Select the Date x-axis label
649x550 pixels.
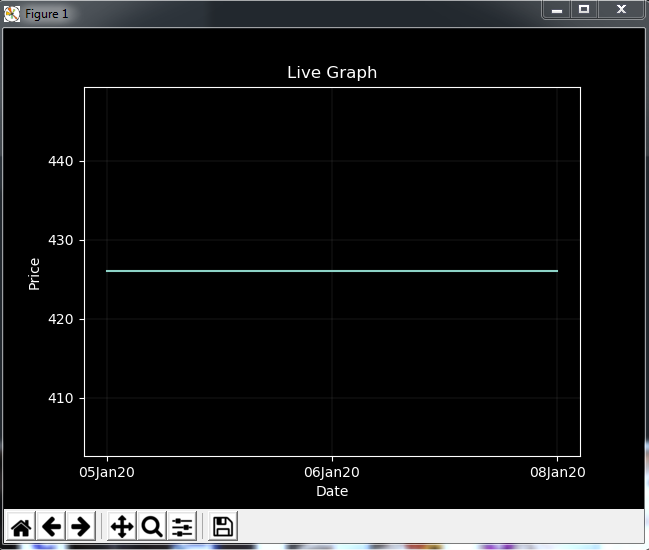(332, 491)
